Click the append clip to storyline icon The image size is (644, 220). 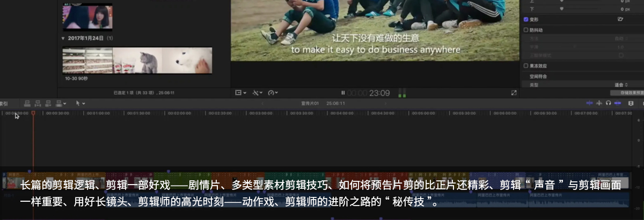48,103
